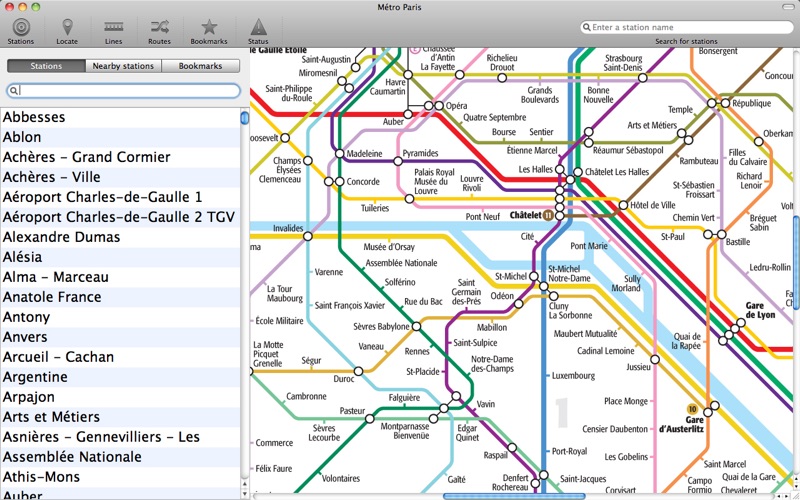
Task: Click Sèvres Babylone station marker
Action: click(416, 326)
